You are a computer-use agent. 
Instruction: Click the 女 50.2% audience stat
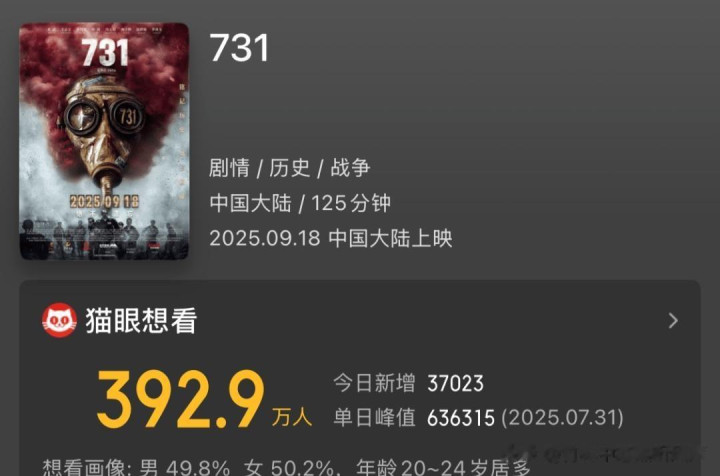(x=289, y=468)
